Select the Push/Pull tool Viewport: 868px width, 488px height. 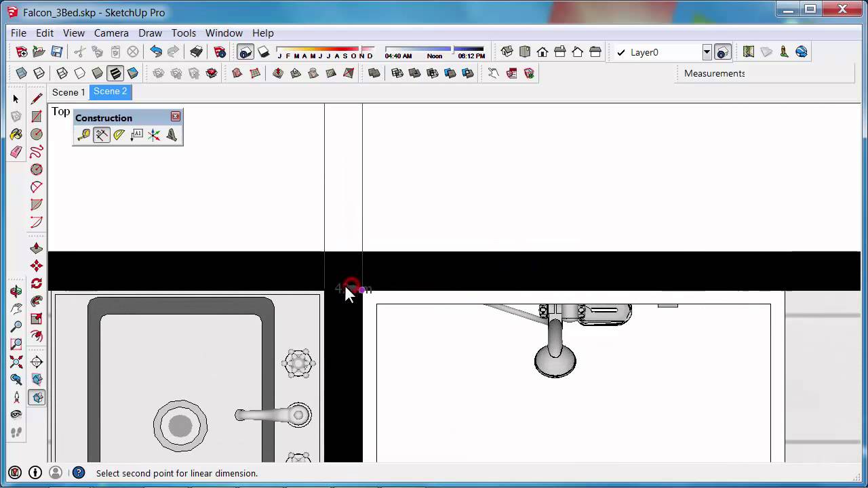(37, 248)
